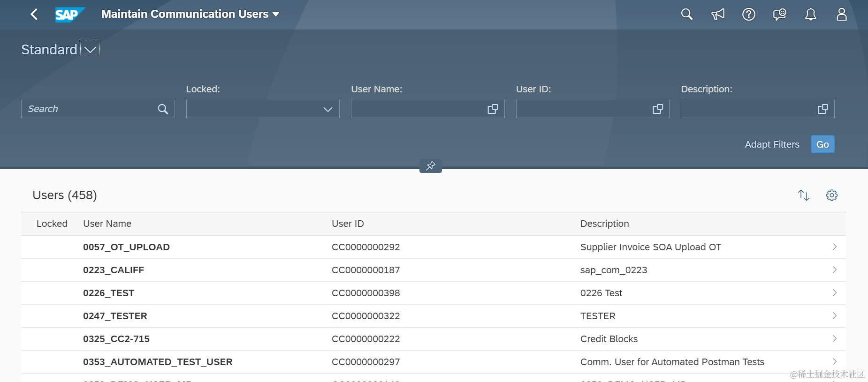Open the announcements megaphone icon
The width and height of the screenshot is (868, 382).
718,14
